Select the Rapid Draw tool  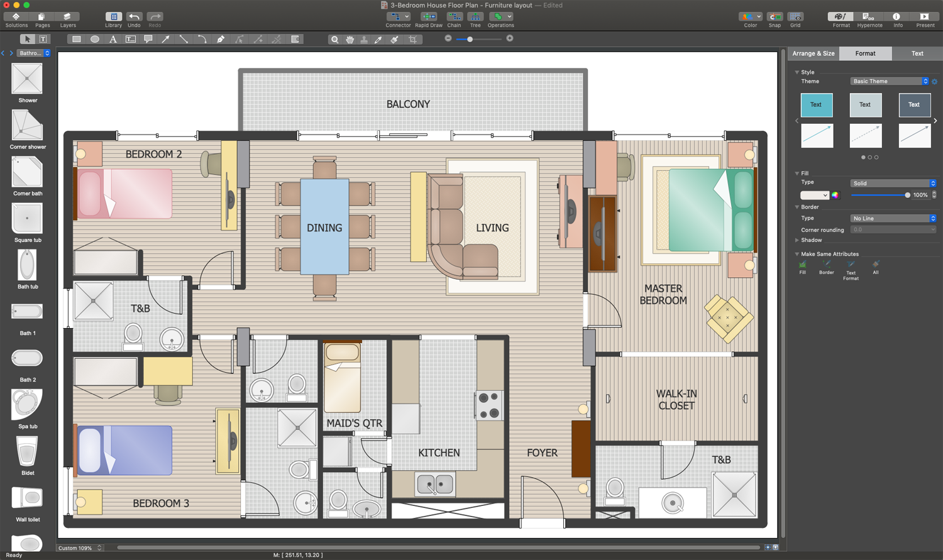click(x=429, y=17)
